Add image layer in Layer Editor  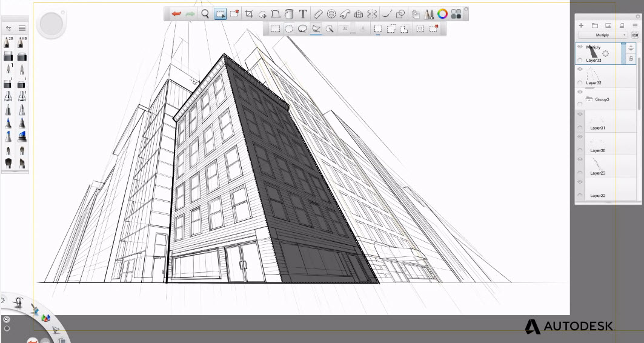point(608,25)
